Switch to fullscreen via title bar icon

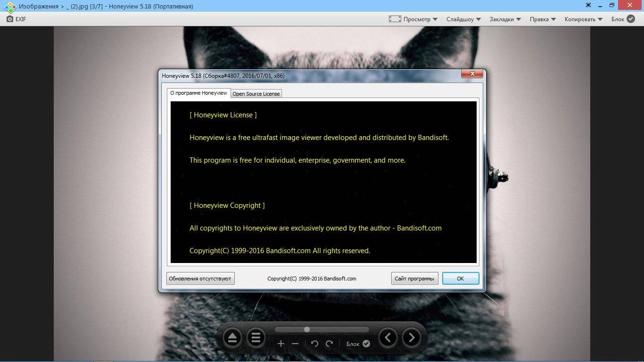click(588, 5)
